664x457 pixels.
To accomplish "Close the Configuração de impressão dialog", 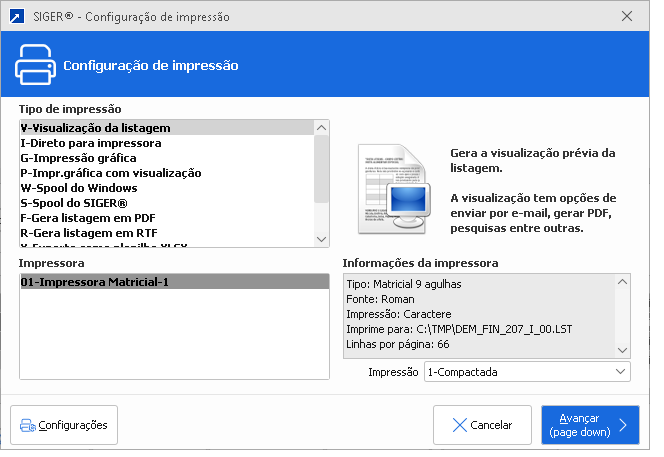I will click(x=627, y=16).
